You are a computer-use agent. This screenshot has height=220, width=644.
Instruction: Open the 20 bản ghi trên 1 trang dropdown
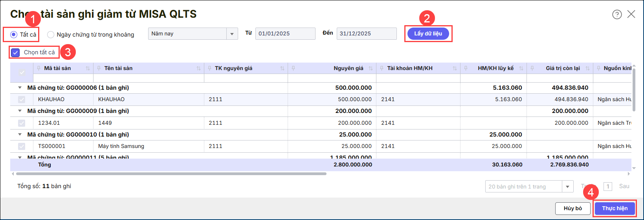pos(568,187)
